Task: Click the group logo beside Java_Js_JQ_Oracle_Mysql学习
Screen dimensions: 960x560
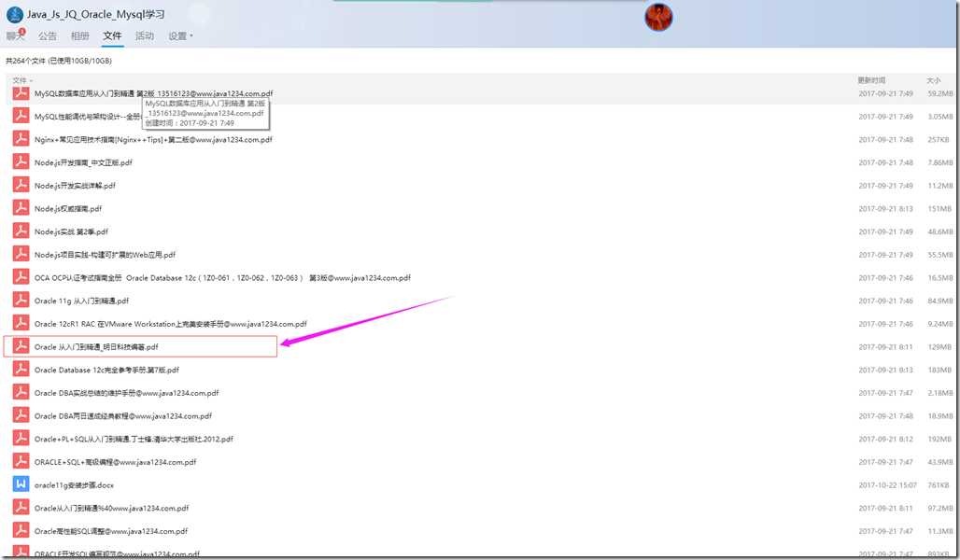Action: pyautogui.click(x=15, y=14)
